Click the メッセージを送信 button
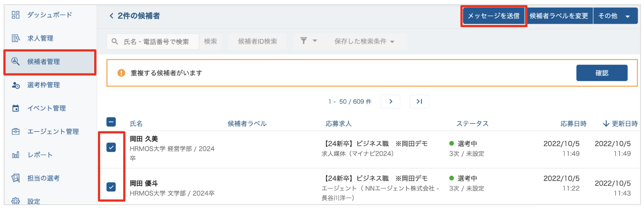 493,16
